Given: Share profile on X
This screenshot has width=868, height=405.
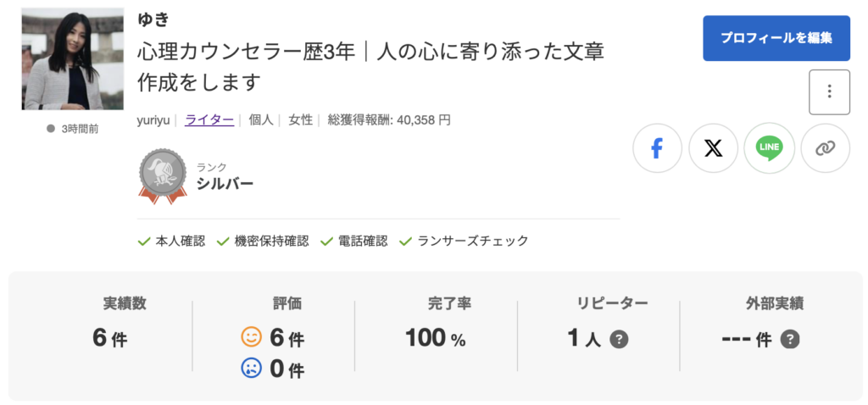Looking at the screenshot, I should tap(714, 148).
